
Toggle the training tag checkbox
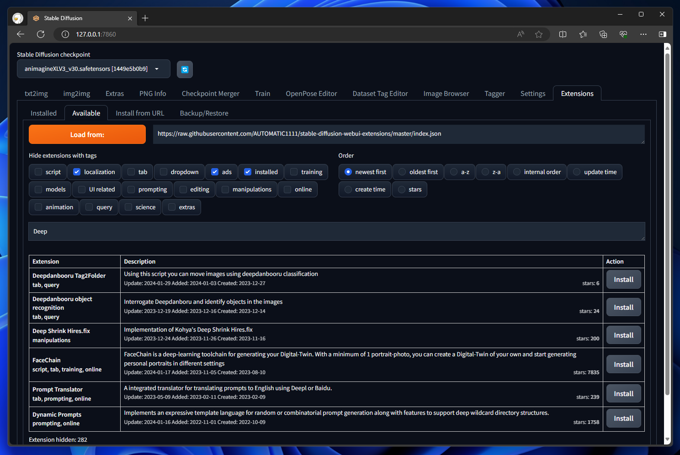(294, 172)
